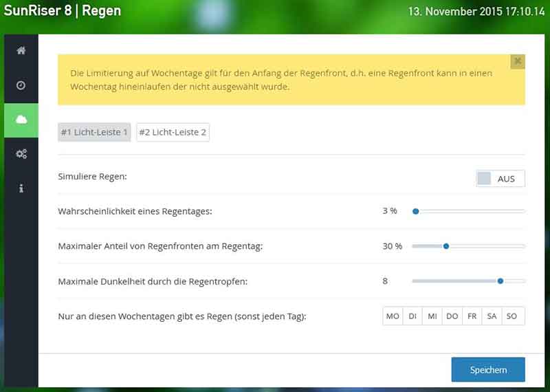
Task: Click the Simuliere Regen label
Action: (93, 177)
